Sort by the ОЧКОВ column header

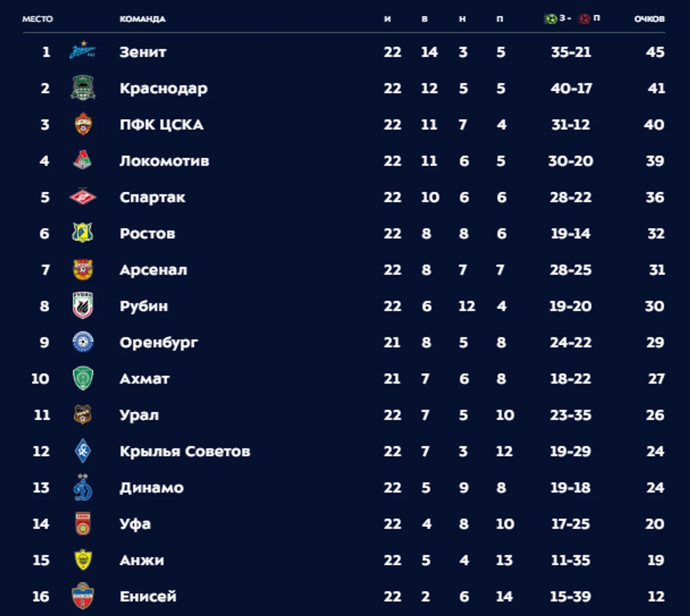point(649,19)
